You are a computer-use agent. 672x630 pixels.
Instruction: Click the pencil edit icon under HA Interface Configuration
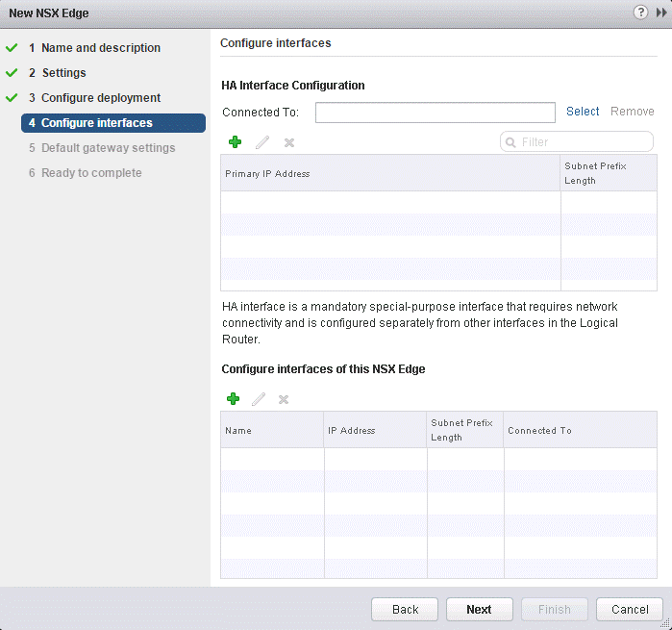[261, 142]
